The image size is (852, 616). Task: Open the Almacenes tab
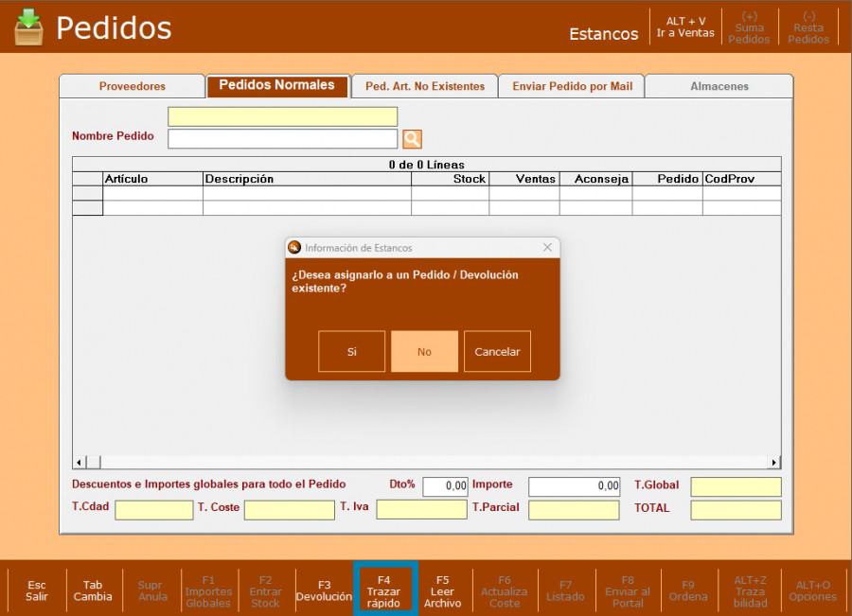click(719, 86)
